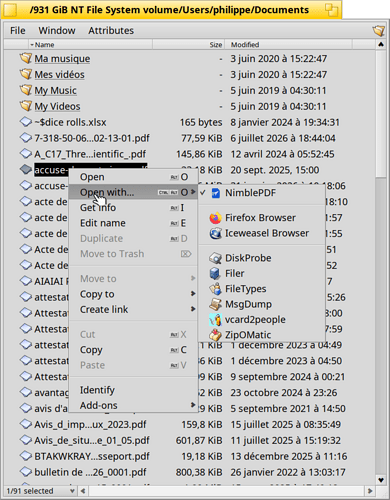Click the Mes vidéos folder icon
The image size is (390, 500).
[x=26, y=74]
